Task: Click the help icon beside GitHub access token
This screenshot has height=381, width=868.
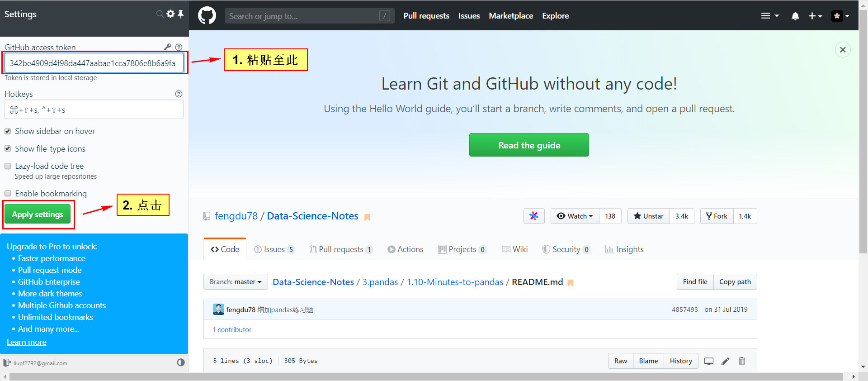Action: [x=179, y=47]
